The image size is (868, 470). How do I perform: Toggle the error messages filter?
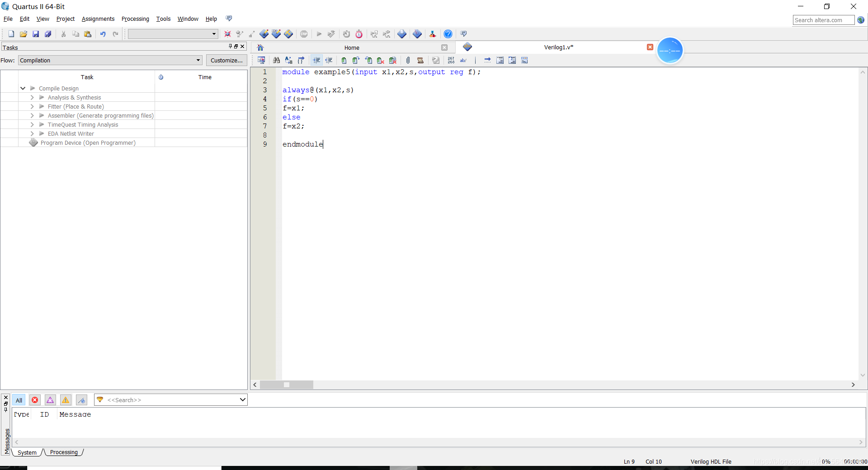(x=35, y=400)
